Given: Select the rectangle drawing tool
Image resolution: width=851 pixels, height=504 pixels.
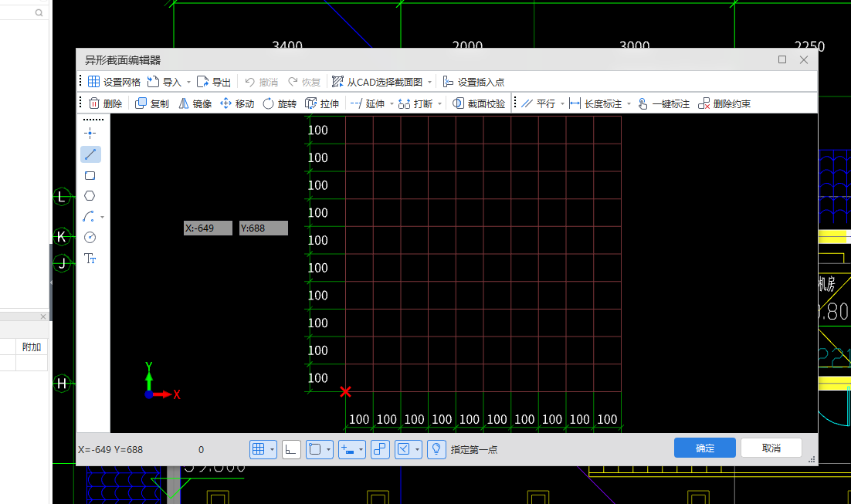Looking at the screenshot, I should (x=90, y=175).
